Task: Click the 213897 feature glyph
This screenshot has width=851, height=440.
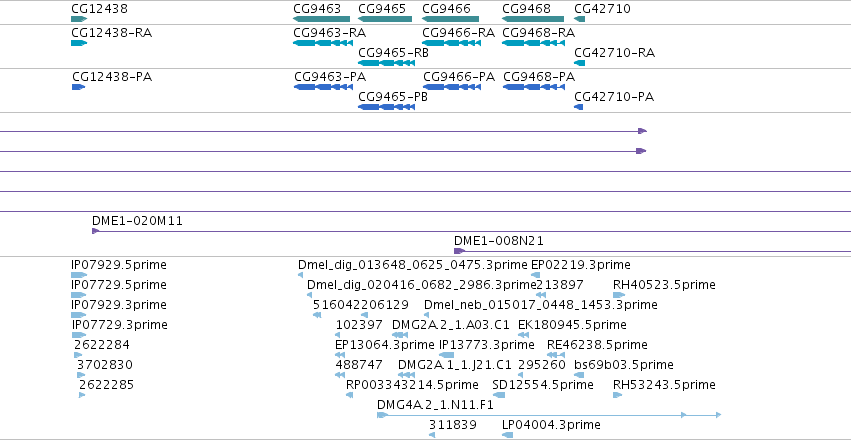Action: tap(540, 295)
